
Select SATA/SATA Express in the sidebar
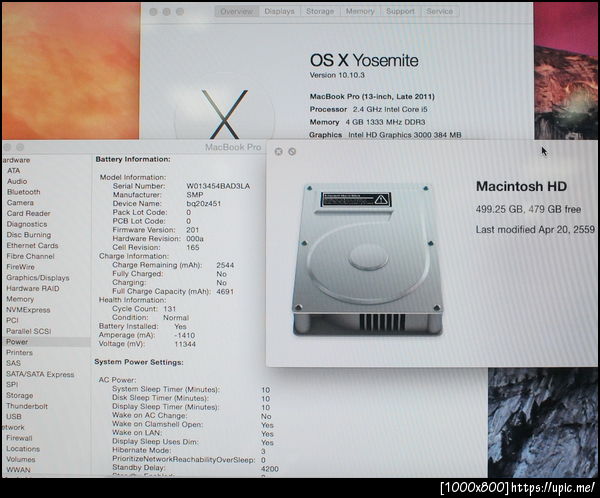[x=40, y=374]
